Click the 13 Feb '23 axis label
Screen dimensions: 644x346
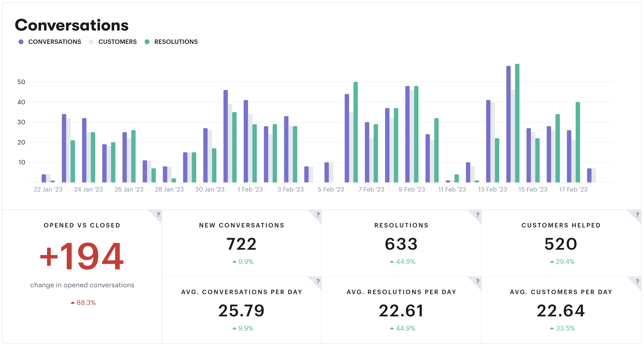[x=493, y=190]
